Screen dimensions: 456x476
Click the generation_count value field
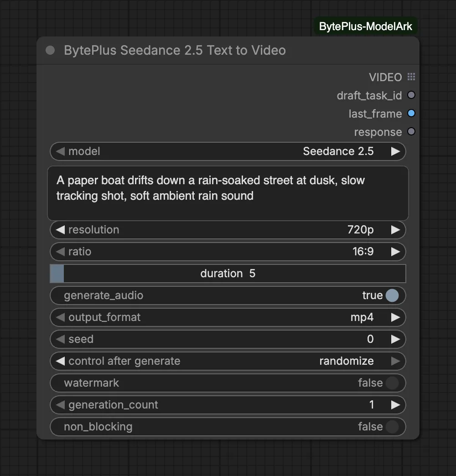228,405
